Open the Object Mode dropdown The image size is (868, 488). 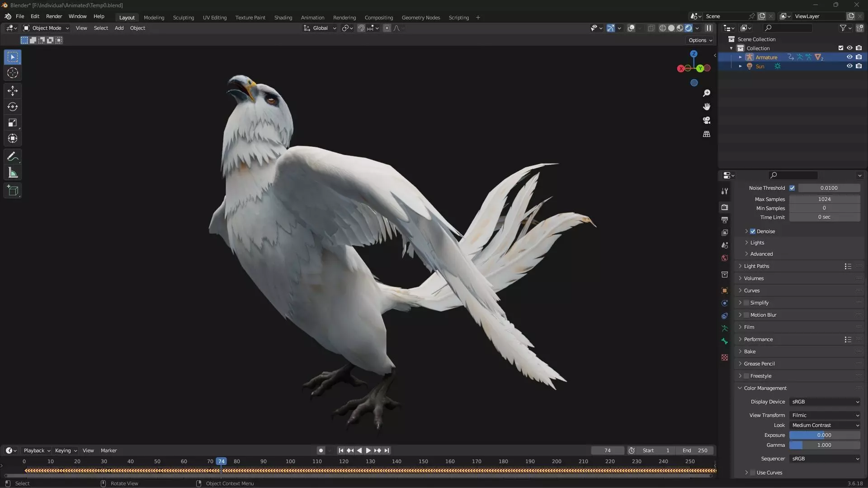[x=46, y=28]
